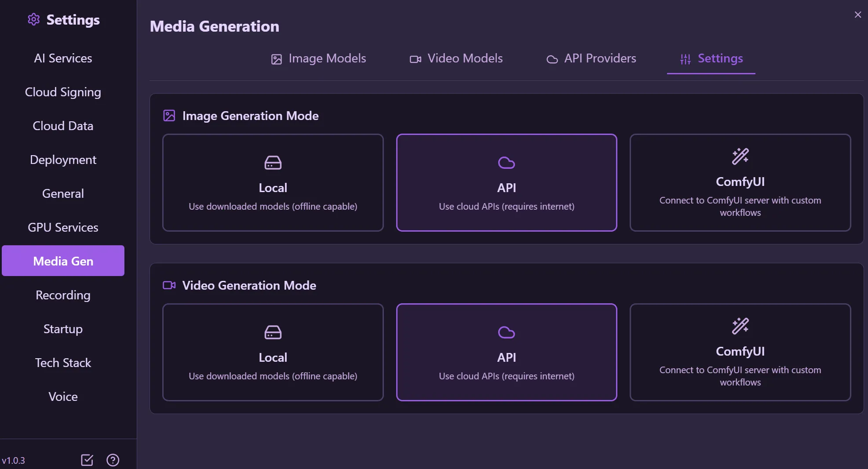868x469 pixels.
Task: Click 'Use cloud APIs' text under Image Generation Mode
Action: 507,206
